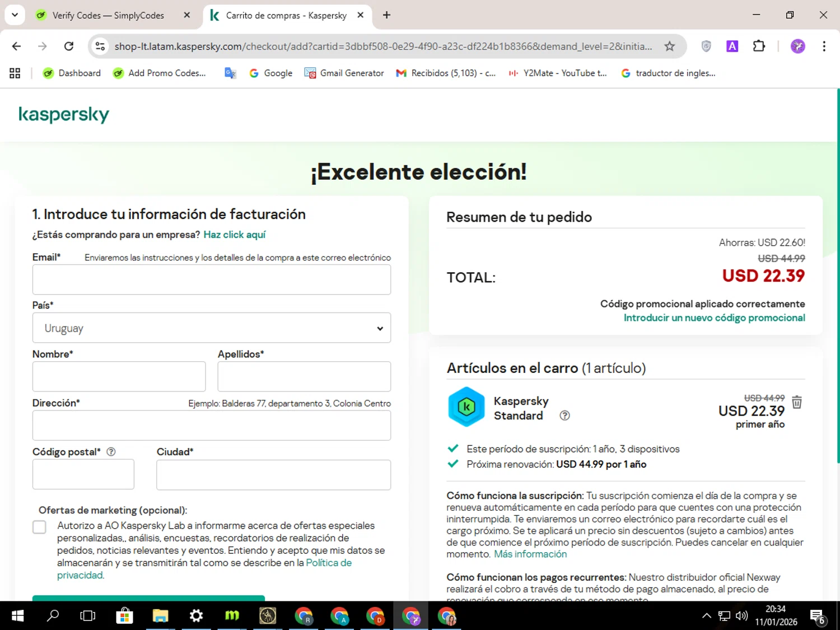Screen dimensions: 840x630
Task: Reload the Kaspersky checkout page
Action: pyautogui.click(x=69, y=46)
